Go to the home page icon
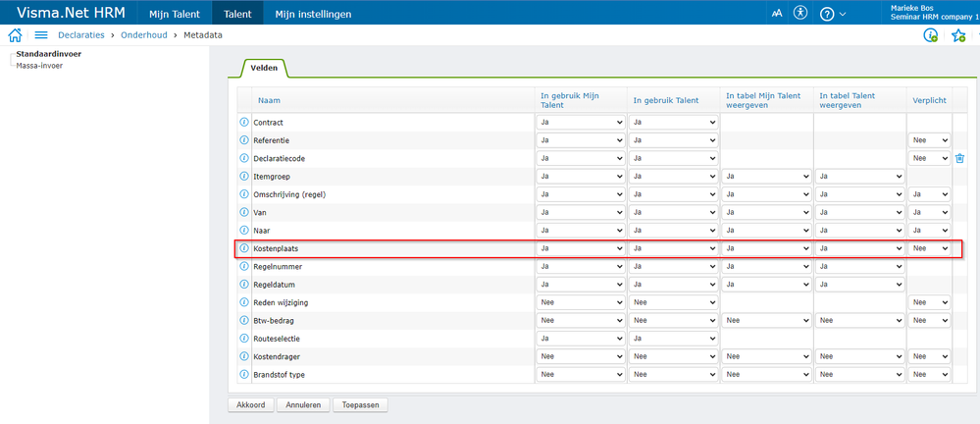This screenshot has height=424, width=980. click(15, 35)
